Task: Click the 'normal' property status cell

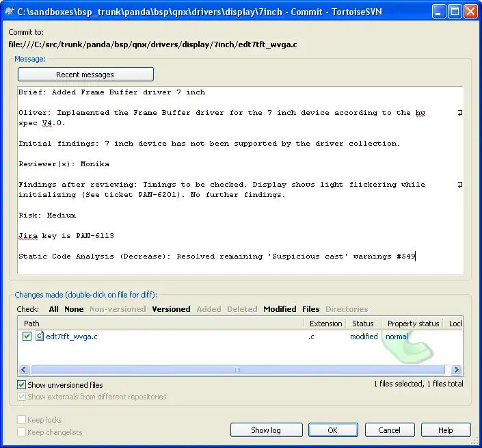Action: pos(397,337)
